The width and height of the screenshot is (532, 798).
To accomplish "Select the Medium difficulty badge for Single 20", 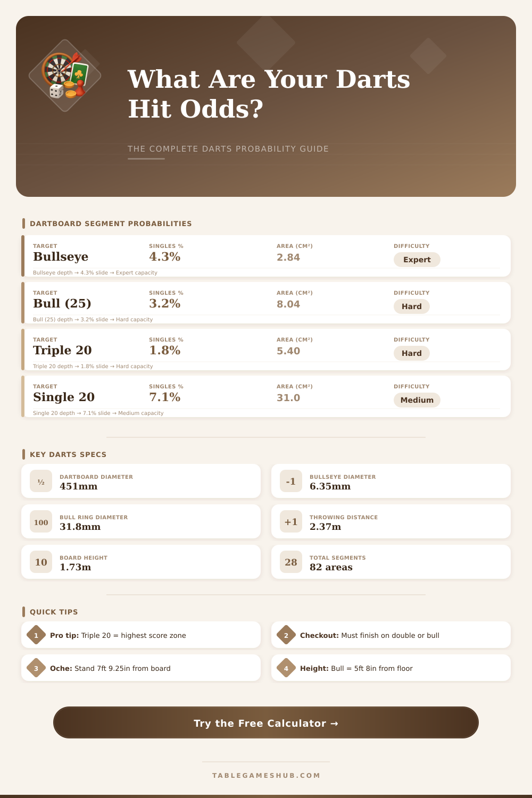I will (417, 400).
